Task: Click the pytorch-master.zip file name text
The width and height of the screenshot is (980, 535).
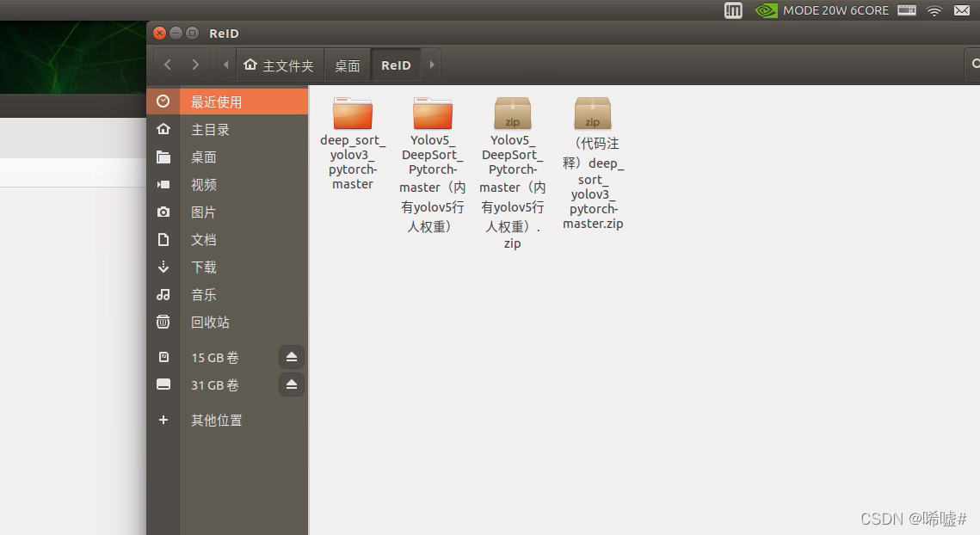Action: click(593, 216)
